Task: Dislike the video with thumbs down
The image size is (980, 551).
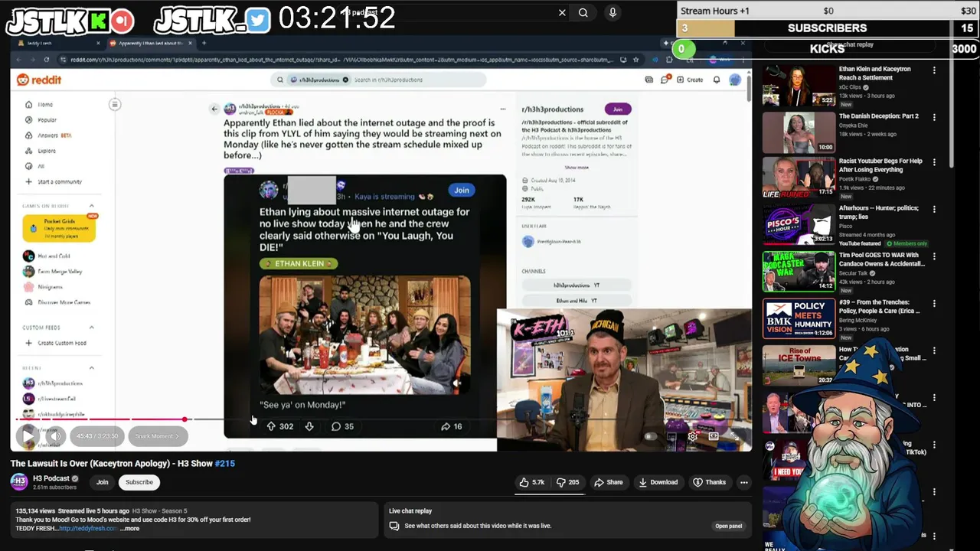Action: click(x=567, y=482)
